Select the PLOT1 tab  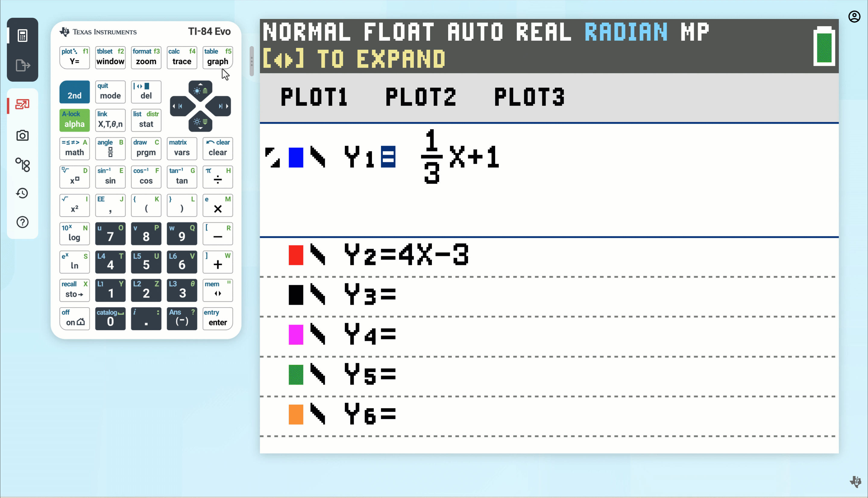pyautogui.click(x=314, y=97)
